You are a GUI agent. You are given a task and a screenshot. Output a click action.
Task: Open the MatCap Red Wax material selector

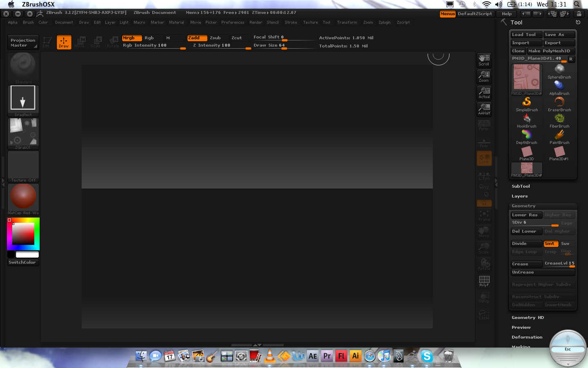point(23,199)
